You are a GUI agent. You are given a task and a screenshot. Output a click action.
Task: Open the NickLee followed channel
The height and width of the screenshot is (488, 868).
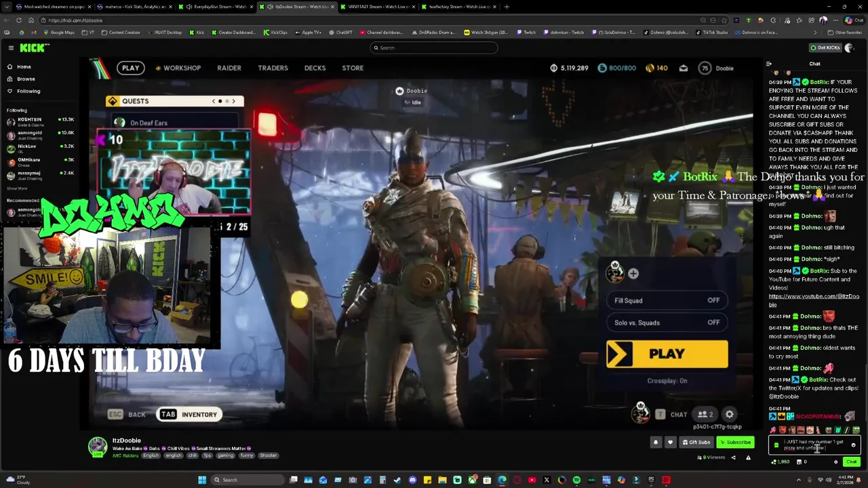pos(41,148)
